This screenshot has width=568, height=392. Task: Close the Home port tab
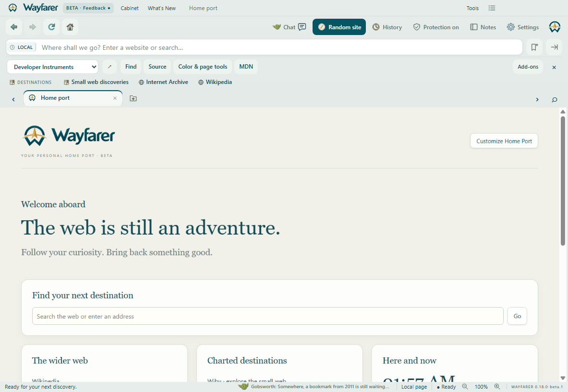point(115,98)
